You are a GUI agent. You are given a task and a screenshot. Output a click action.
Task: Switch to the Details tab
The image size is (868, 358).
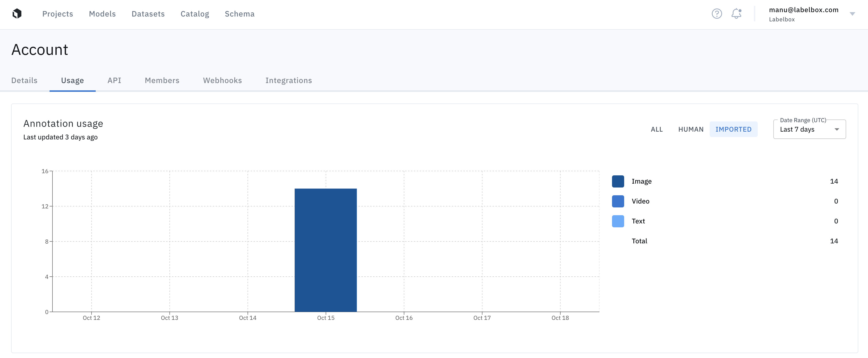24,81
